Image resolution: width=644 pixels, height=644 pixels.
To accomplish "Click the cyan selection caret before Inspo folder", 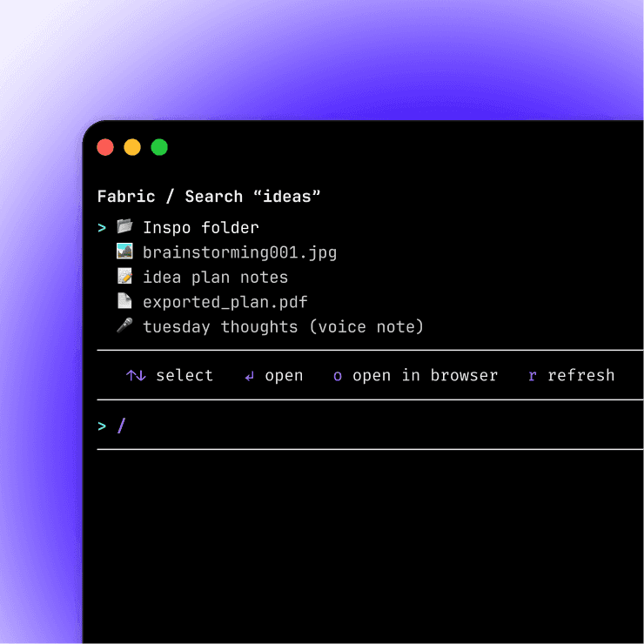I will 102,227.
